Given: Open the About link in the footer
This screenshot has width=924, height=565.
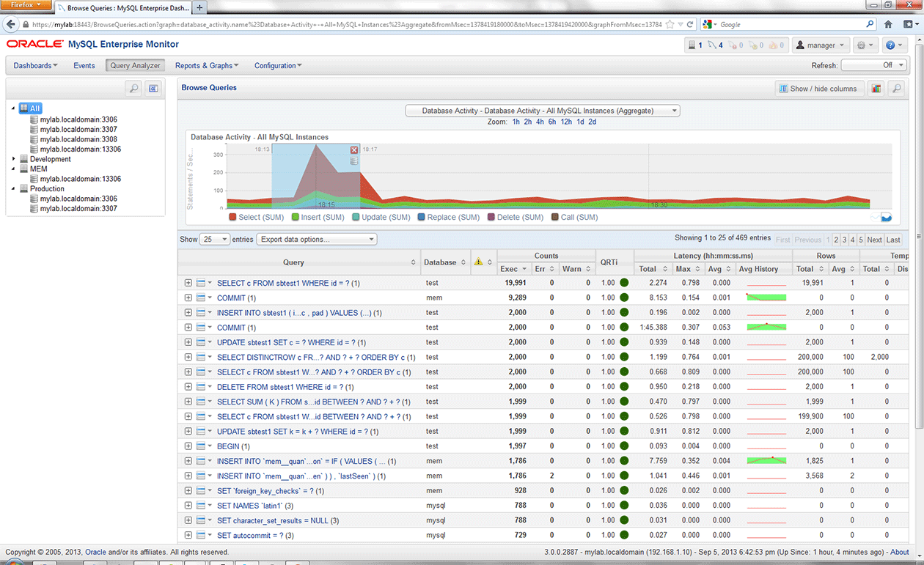Looking at the screenshot, I should (x=900, y=553).
